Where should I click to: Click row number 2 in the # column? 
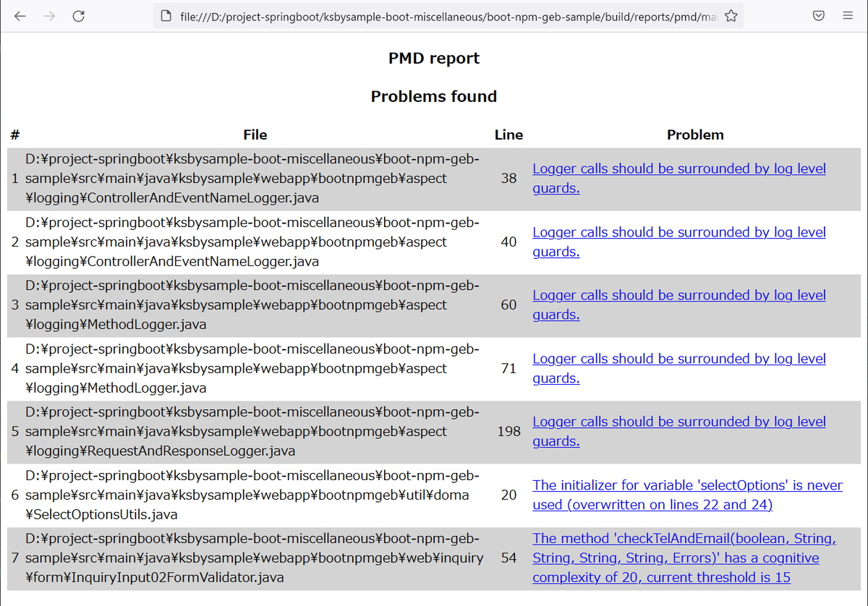tap(15, 242)
